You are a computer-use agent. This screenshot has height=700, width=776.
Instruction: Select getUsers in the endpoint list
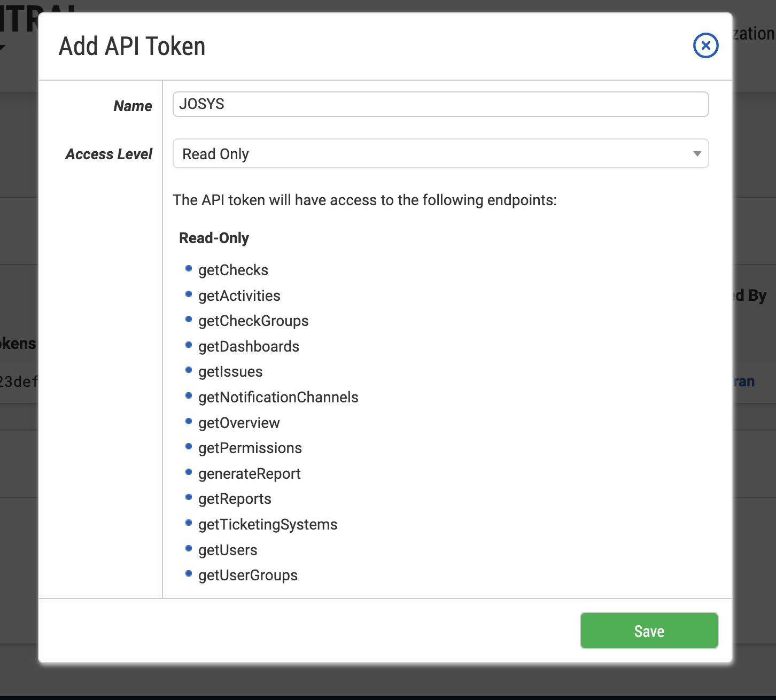pyautogui.click(x=228, y=550)
